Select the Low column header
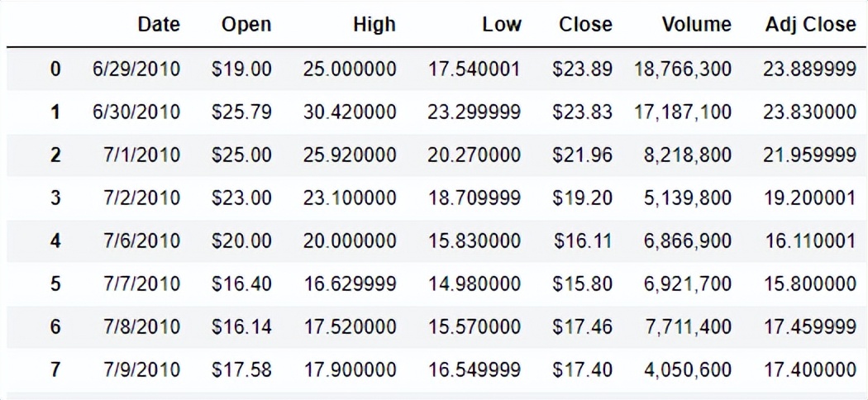The width and height of the screenshot is (868, 400). click(502, 24)
